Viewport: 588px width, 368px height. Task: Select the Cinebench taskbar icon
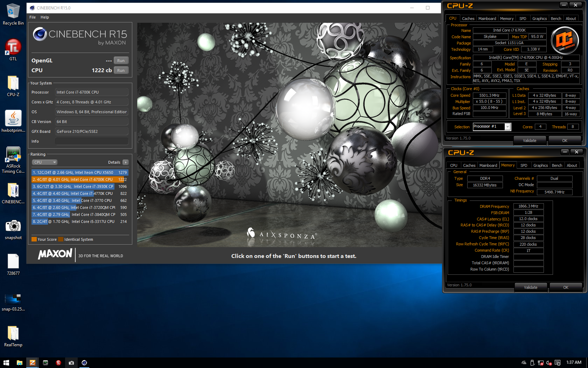pos(84,363)
